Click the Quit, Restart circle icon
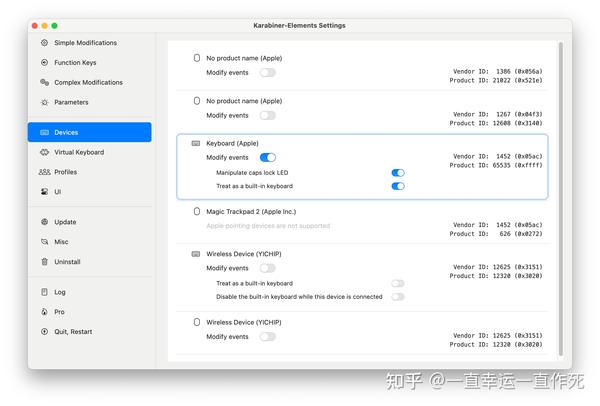This screenshot has height=406, width=600. 44,332
